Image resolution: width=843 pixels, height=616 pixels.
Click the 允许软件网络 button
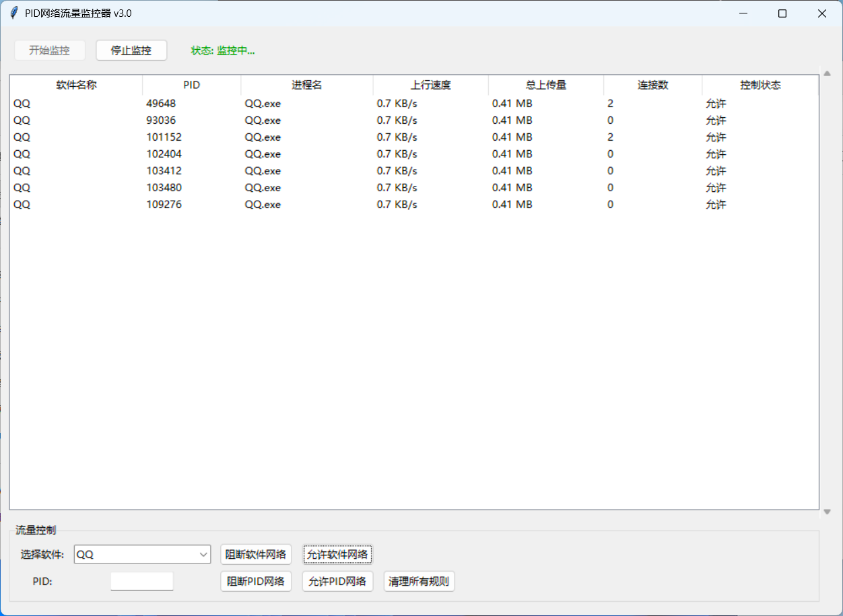coord(337,555)
